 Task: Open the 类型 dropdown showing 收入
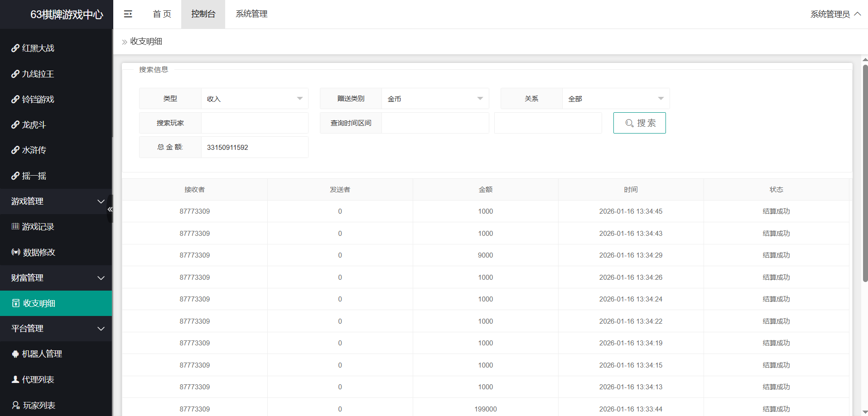point(255,99)
